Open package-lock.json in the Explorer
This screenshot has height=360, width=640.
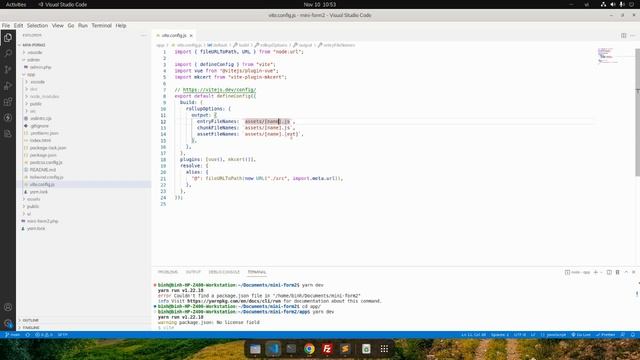(84, 148)
